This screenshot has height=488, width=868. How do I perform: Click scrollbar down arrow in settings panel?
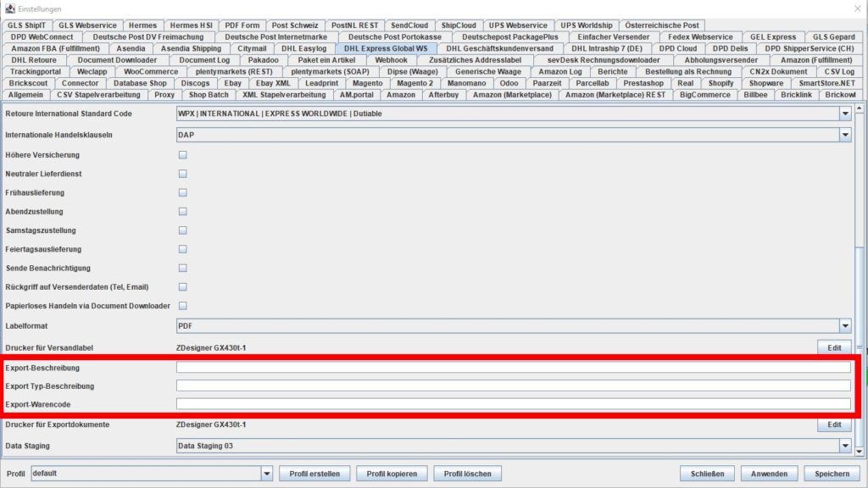[860, 452]
